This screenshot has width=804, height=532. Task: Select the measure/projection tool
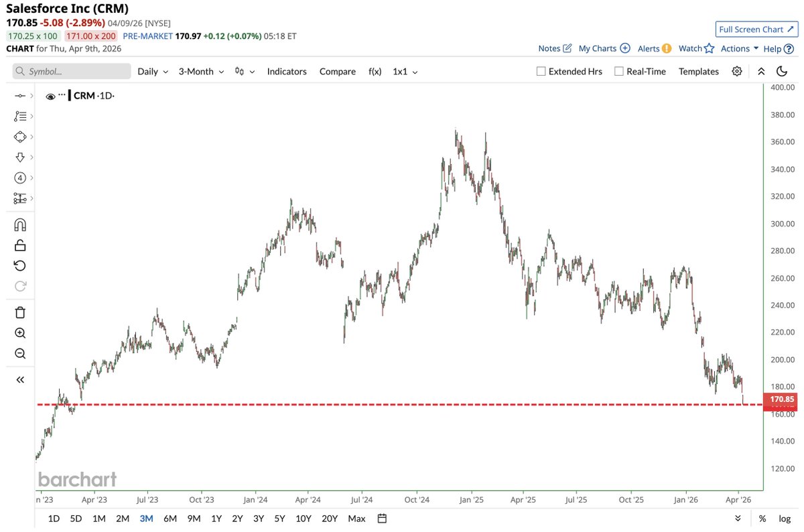pyautogui.click(x=19, y=198)
